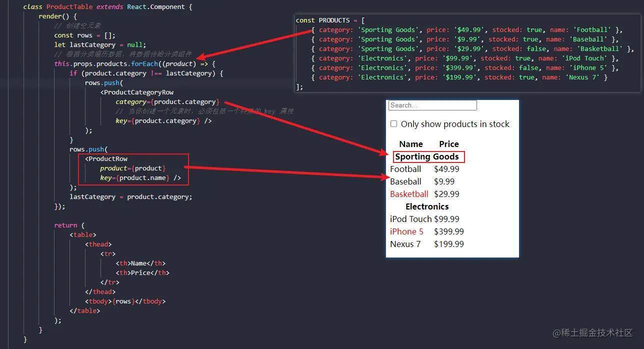Image resolution: width=644 pixels, height=349 pixels.
Task: Click the Electronics category heading
Action: (x=427, y=206)
